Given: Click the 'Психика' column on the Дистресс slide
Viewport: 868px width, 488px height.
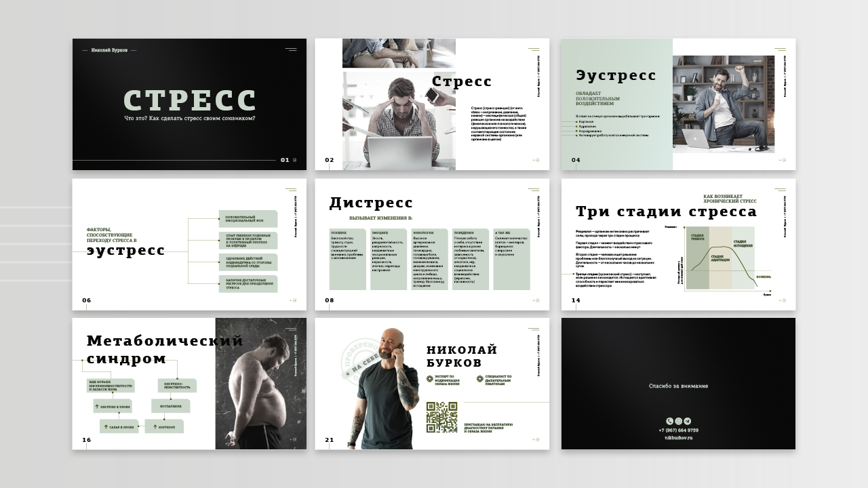Looking at the screenshot, I should 347,260.
